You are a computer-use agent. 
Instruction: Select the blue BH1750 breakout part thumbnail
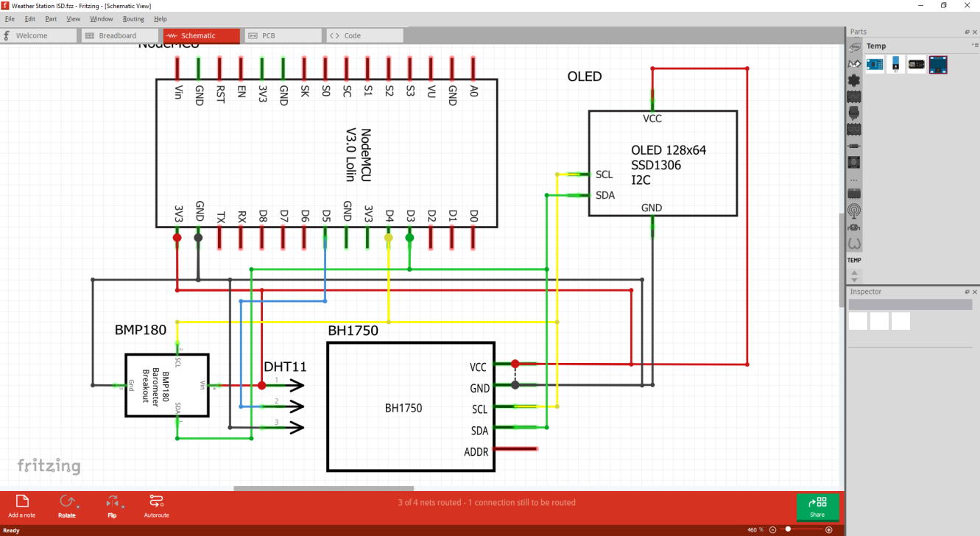click(875, 65)
